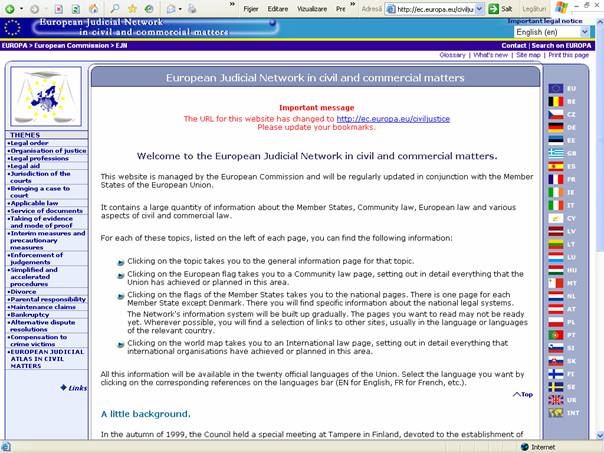The image size is (604, 453).
Task: Open the Legal professions theme
Action: tap(39, 158)
